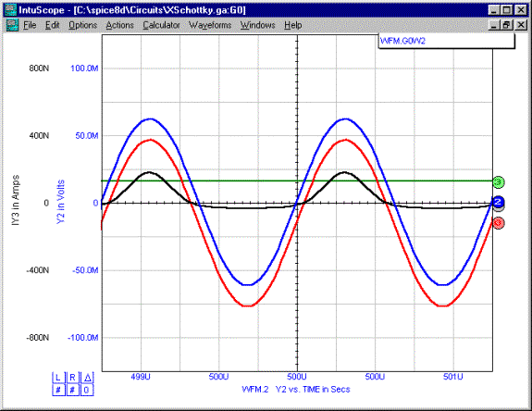
Task: Click the blue '-100.0M' axis value
Action: click(82, 338)
